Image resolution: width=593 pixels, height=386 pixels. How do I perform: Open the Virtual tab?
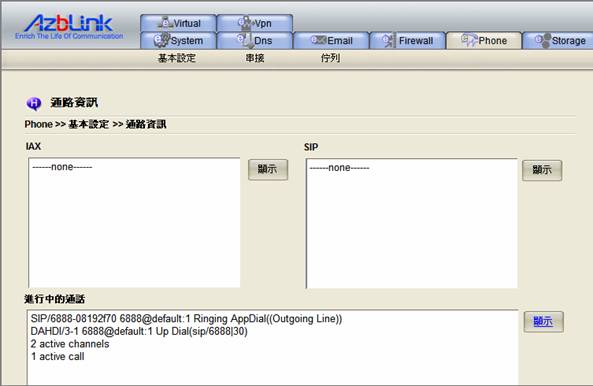point(178,23)
